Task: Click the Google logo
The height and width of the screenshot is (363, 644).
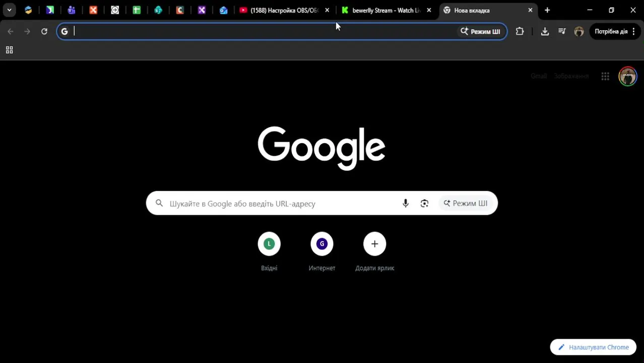Action: click(321, 148)
